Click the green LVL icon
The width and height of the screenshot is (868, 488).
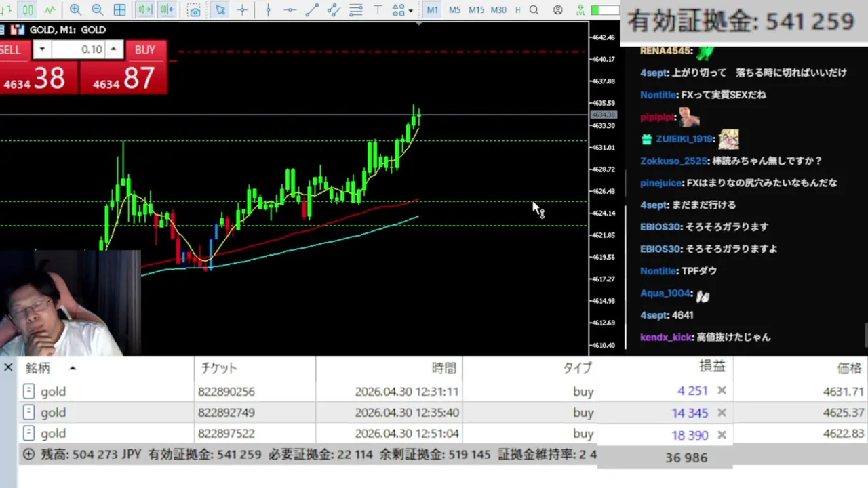tap(580, 10)
